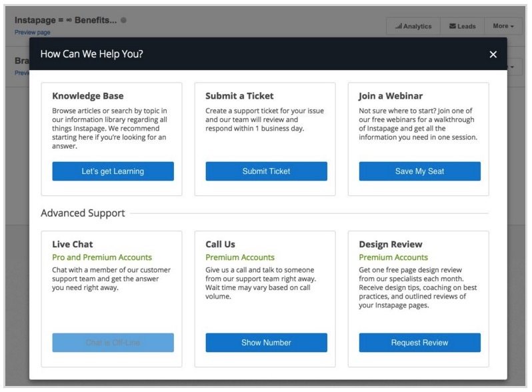Reveal phone number with Show Number

267,343
